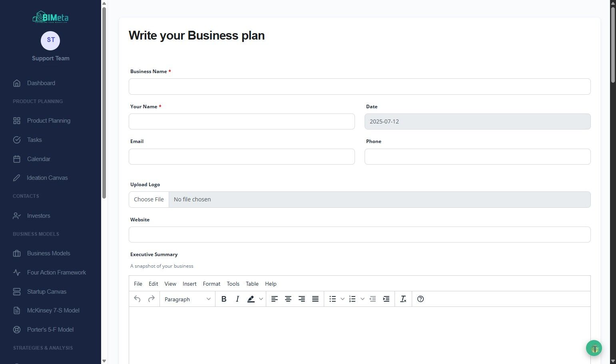616x364 pixels.
Task: Click the Business Name input field
Action: click(359, 87)
